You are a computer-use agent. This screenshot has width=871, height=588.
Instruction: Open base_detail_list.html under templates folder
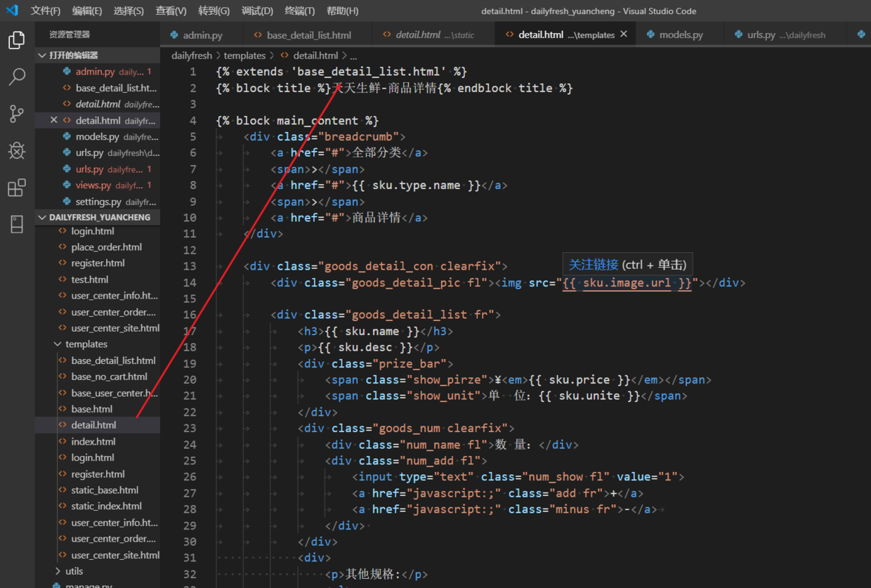coord(98,360)
